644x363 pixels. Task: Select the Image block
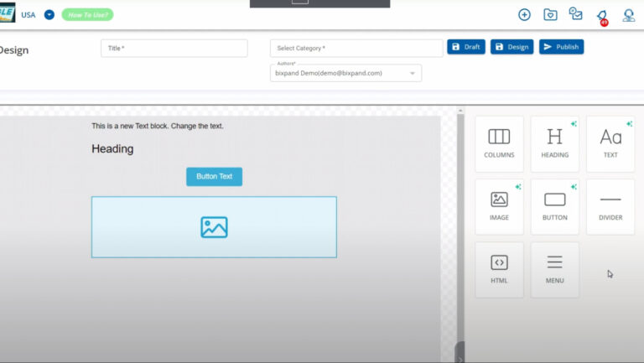pos(499,206)
